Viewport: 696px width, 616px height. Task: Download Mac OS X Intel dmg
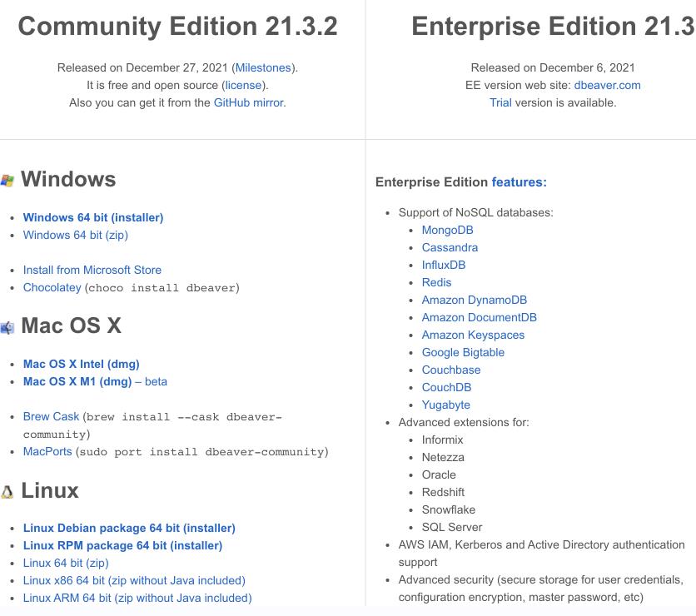(82, 364)
